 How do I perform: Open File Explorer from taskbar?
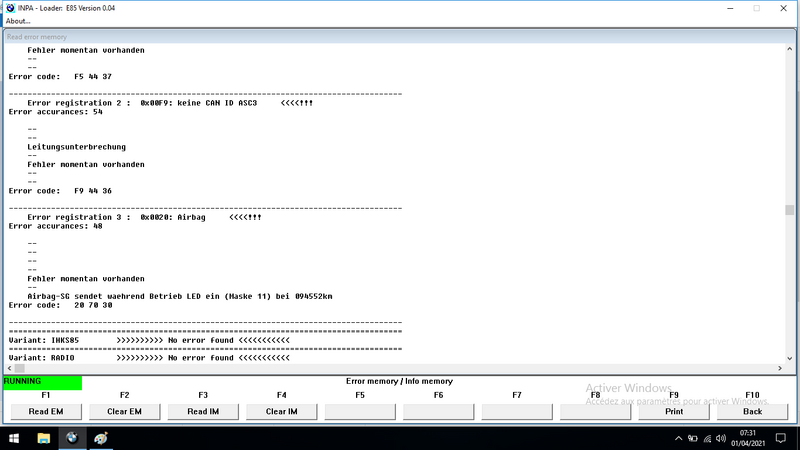pos(43,438)
